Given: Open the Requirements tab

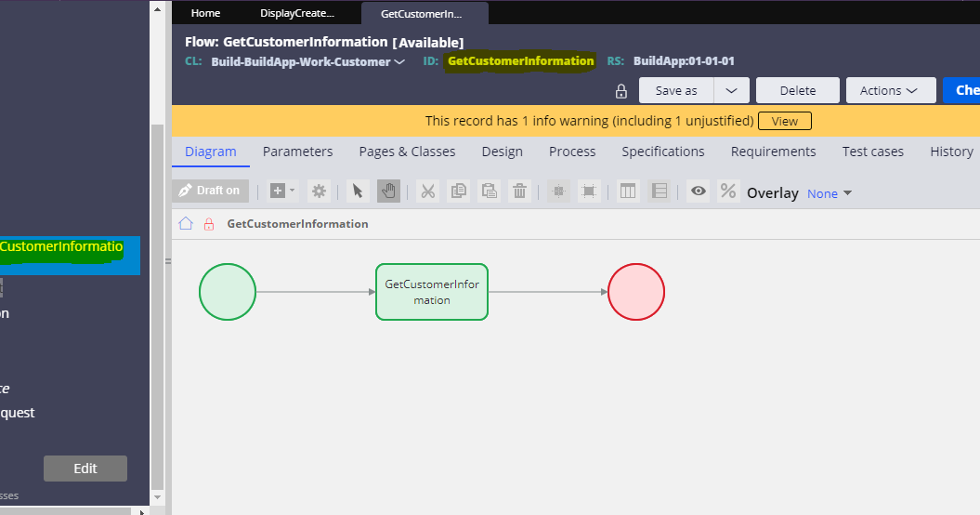Looking at the screenshot, I should (x=773, y=152).
